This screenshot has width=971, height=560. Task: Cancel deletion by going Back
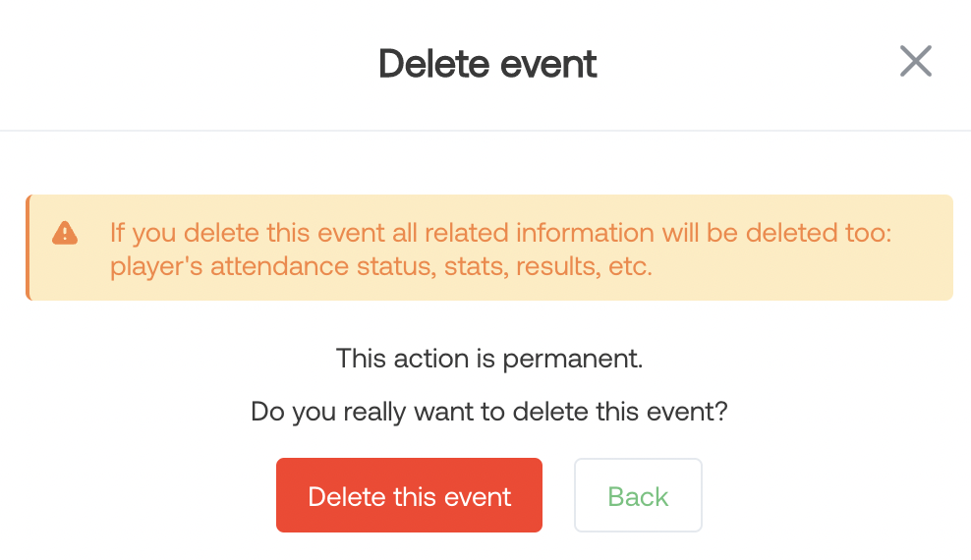click(x=638, y=495)
